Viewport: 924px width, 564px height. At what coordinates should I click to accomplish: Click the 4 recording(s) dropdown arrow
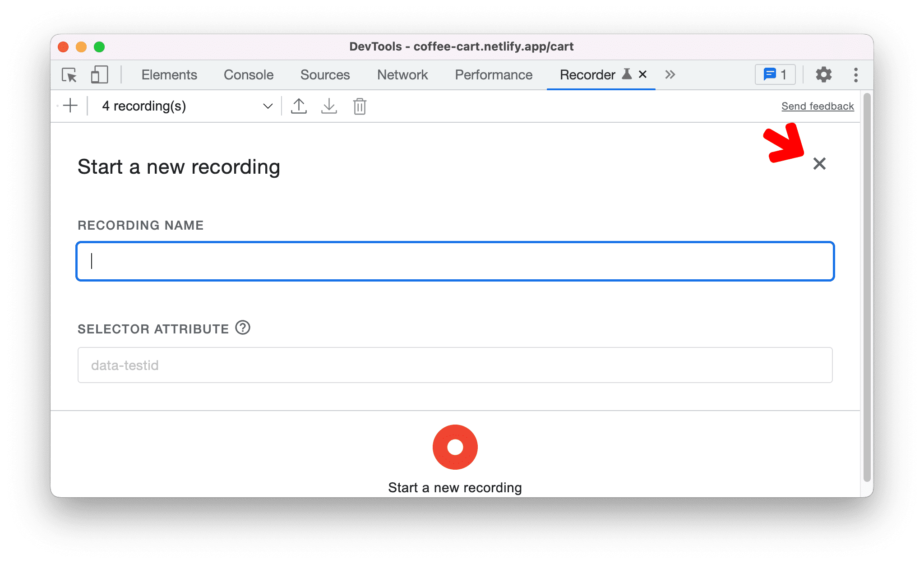point(267,106)
